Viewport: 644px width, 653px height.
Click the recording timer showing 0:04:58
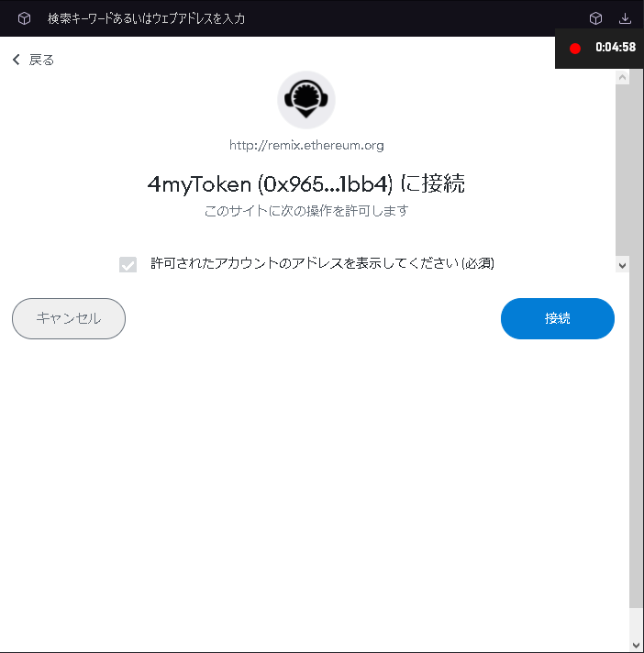click(x=616, y=47)
